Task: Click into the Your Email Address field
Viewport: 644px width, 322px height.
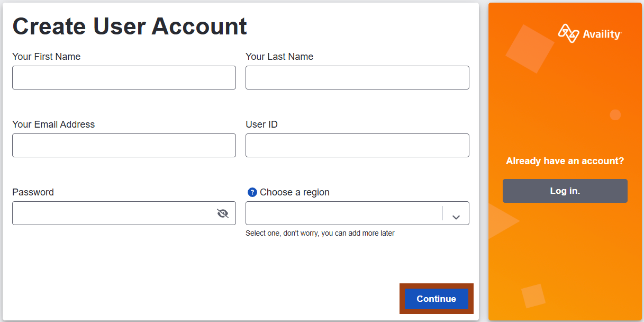Action: 124,145
